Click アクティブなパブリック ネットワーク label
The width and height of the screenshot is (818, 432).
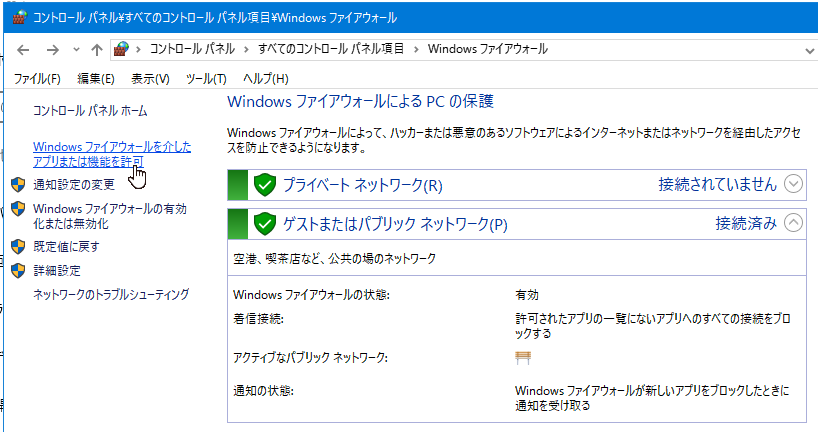[310, 357]
